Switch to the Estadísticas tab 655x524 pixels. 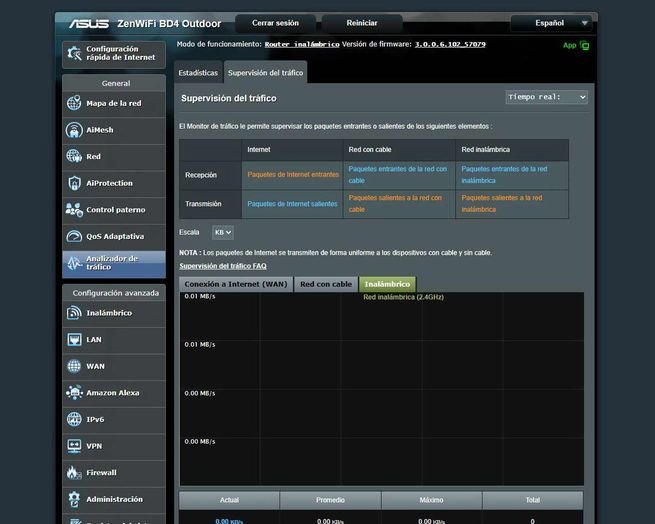198,73
